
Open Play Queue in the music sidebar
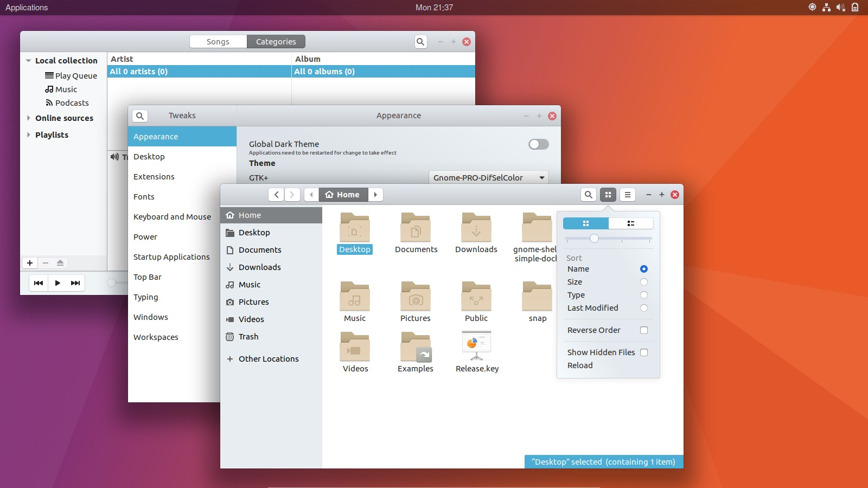[x=71, y=76]
